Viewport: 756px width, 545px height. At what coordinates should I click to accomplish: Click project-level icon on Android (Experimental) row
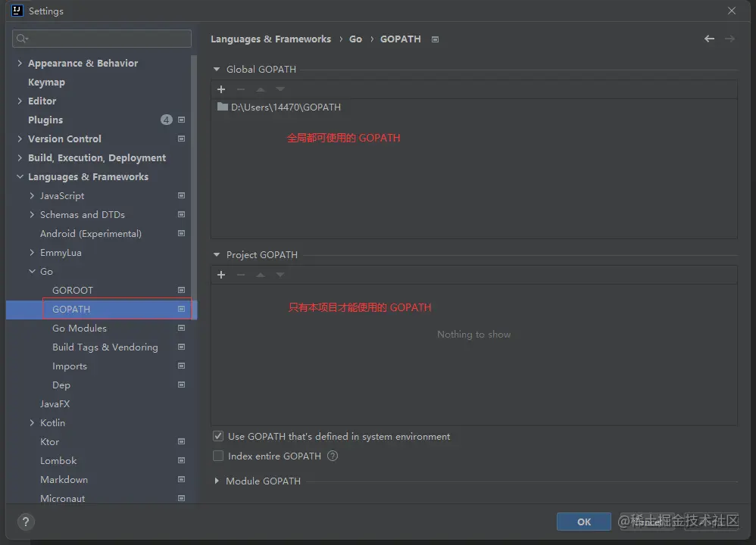pyautogui.click(x=181, y=233)
